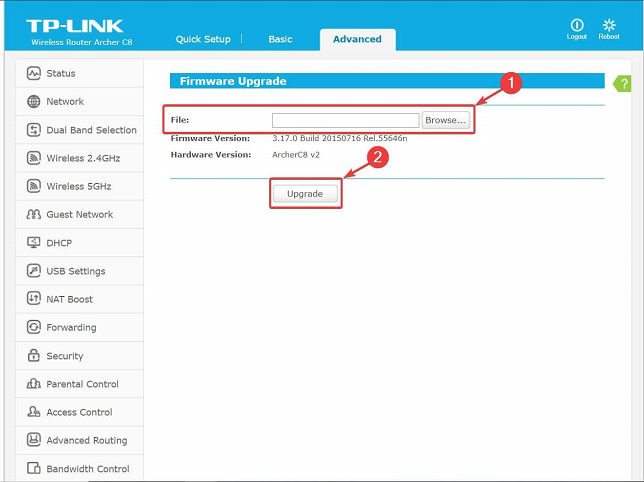
Task: Switch to the Basic tab
Action: pyautogui.click(x=281, y=39)
